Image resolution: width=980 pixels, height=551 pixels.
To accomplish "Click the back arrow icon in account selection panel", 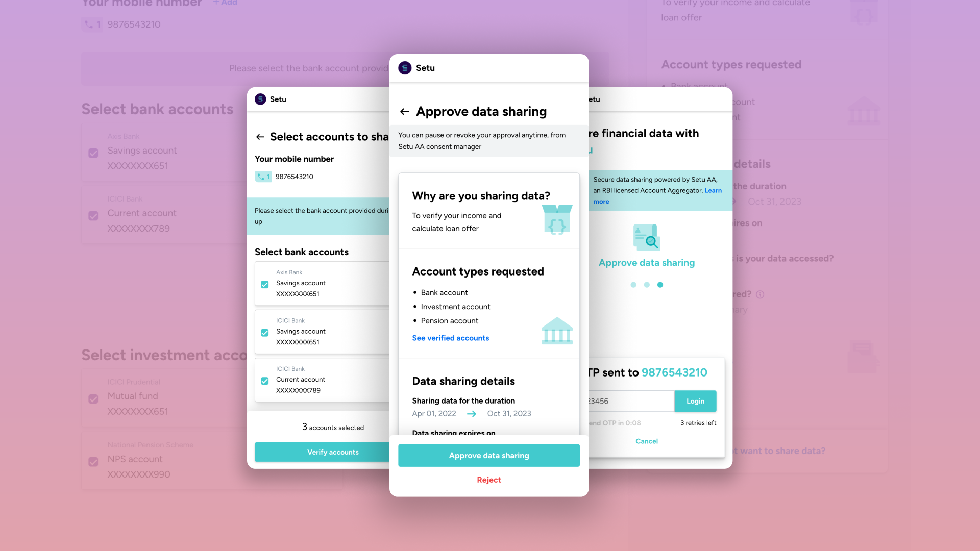I will tap(260, 137).
